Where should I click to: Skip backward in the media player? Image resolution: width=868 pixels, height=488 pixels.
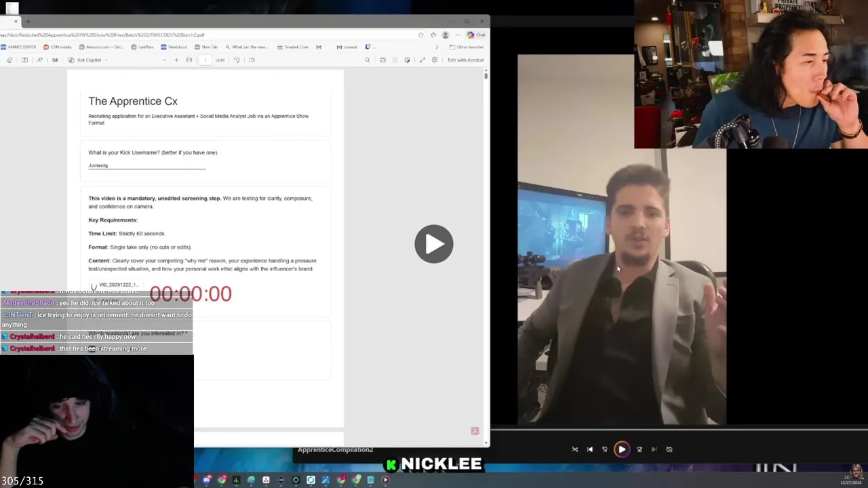(x=605, y=449)
